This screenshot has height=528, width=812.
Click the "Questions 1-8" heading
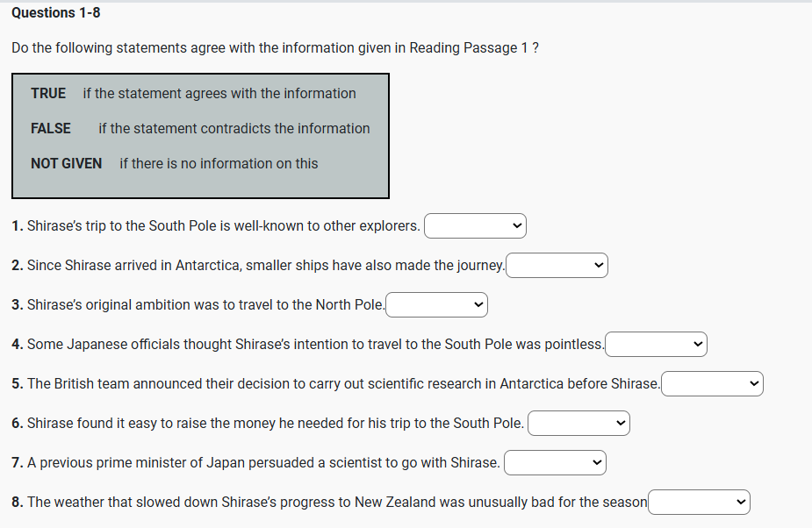pyautogui.click(x=56, y=12)
